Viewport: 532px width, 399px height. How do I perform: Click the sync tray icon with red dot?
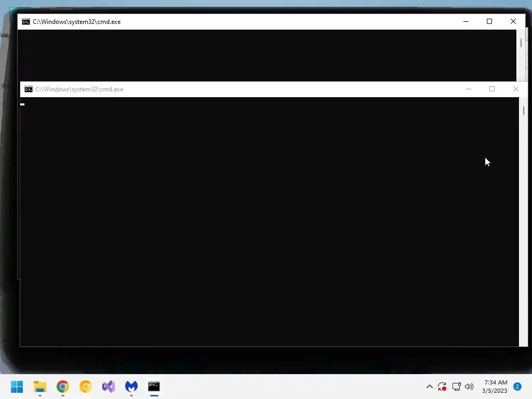pos(442,387)
